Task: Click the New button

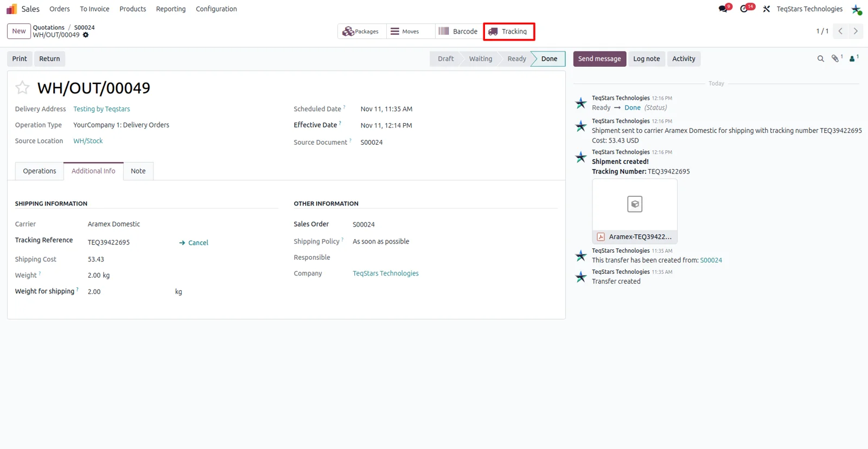Action: coord(19,31)
